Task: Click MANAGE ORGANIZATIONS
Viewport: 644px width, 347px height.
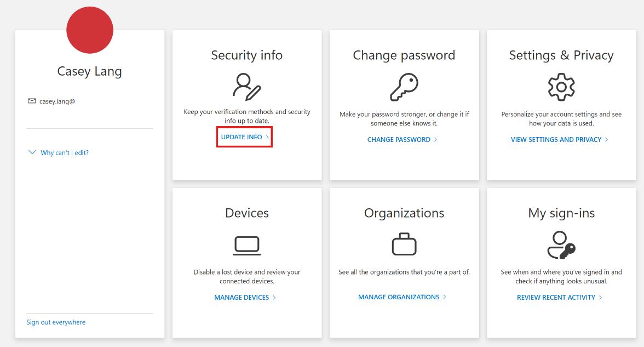Action: tap(398, 297)
